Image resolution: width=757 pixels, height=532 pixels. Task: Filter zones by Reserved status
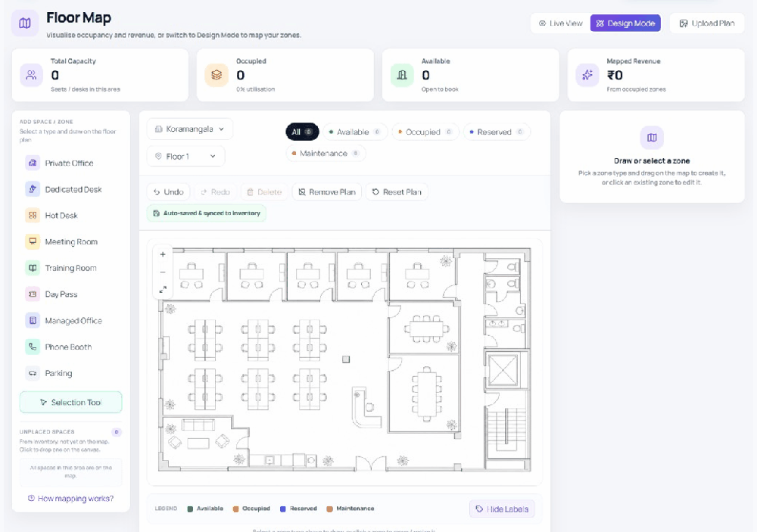(497, 132)
